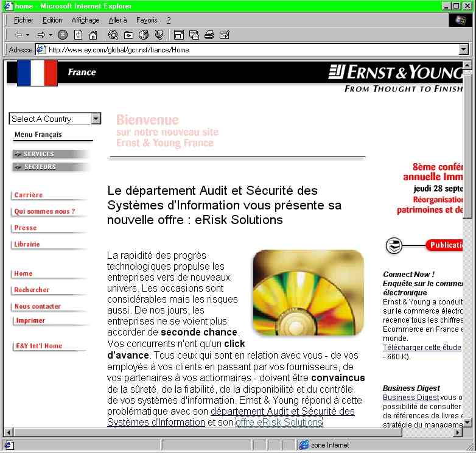Screen dimensions: 476x453
Task: Stop page loading with the Stop icon
Action: (x=63, y=35)
